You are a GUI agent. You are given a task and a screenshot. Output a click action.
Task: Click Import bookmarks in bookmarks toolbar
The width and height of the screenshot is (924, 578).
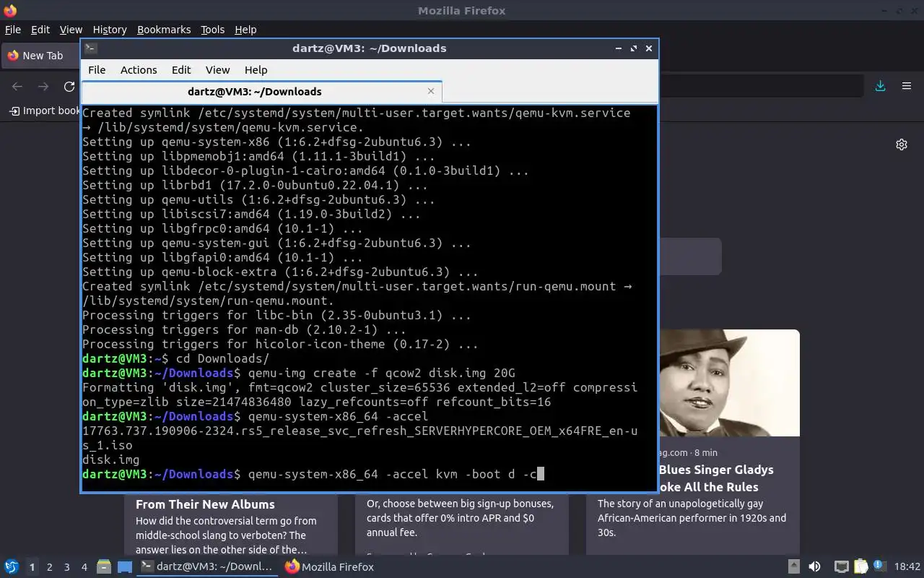(45, 111)
